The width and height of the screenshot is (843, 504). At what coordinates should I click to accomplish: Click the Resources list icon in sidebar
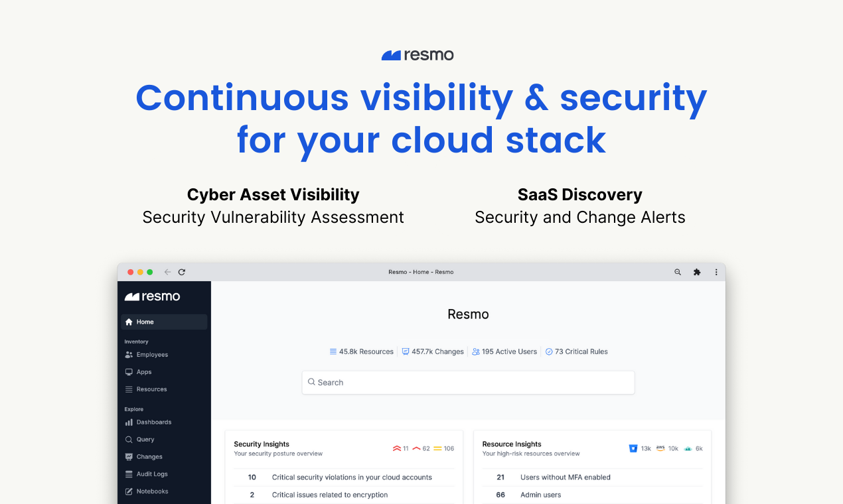tap(129, 389)
